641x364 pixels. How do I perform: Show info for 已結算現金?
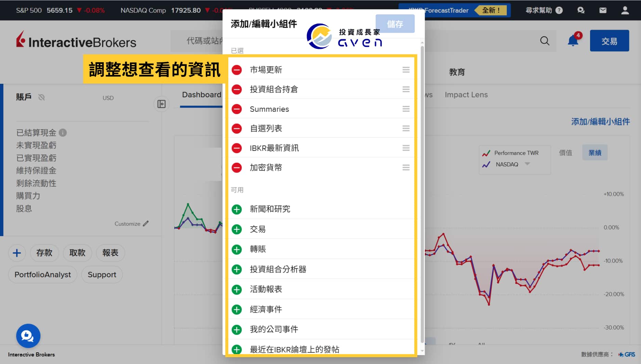[x=63, y=133]
